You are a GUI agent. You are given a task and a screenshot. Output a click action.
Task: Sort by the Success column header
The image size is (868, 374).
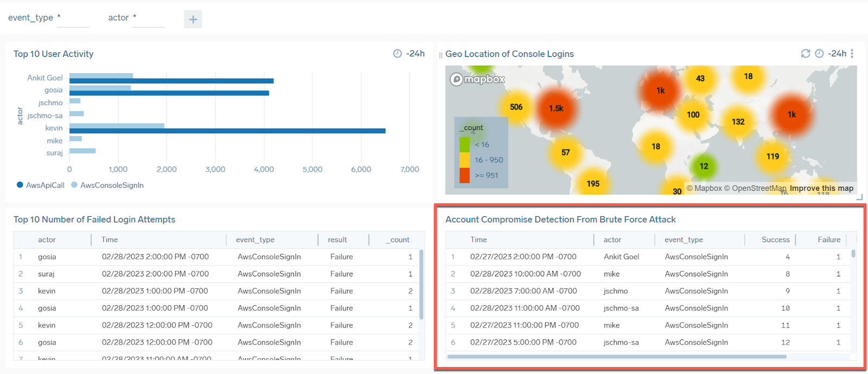tap(775, 240)
